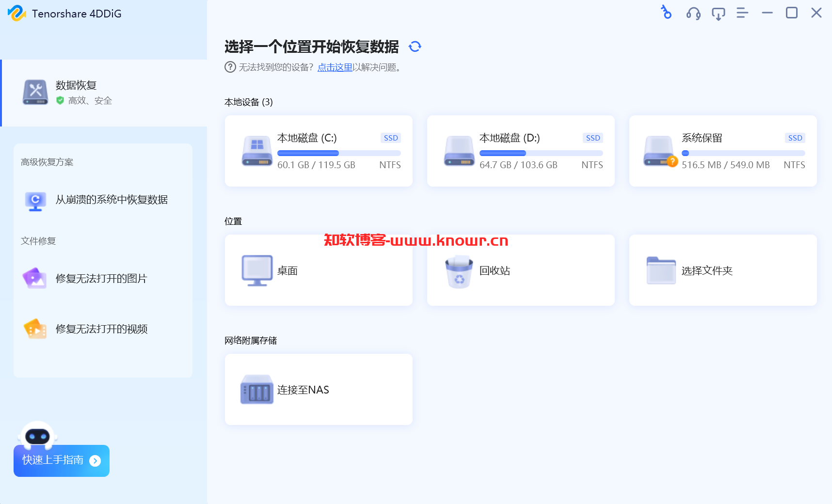Click the feedback message icon in title bar
Screen dimensions: 832x504
pos(718,14)
